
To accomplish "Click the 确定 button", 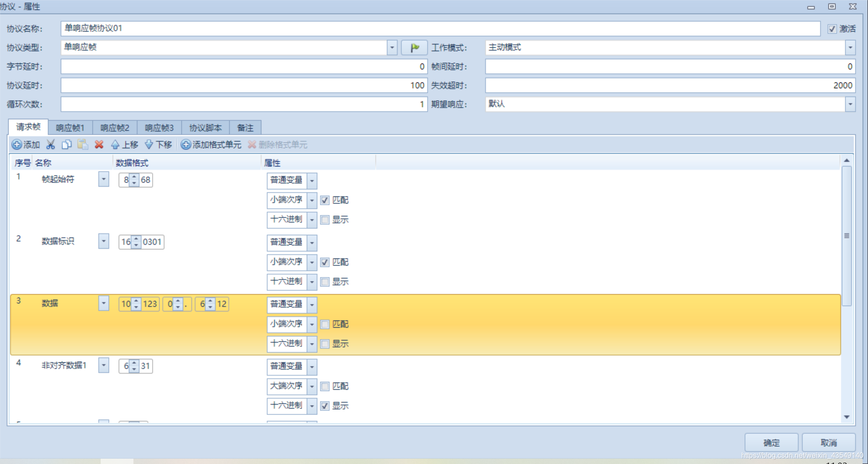I will (771, 443).
